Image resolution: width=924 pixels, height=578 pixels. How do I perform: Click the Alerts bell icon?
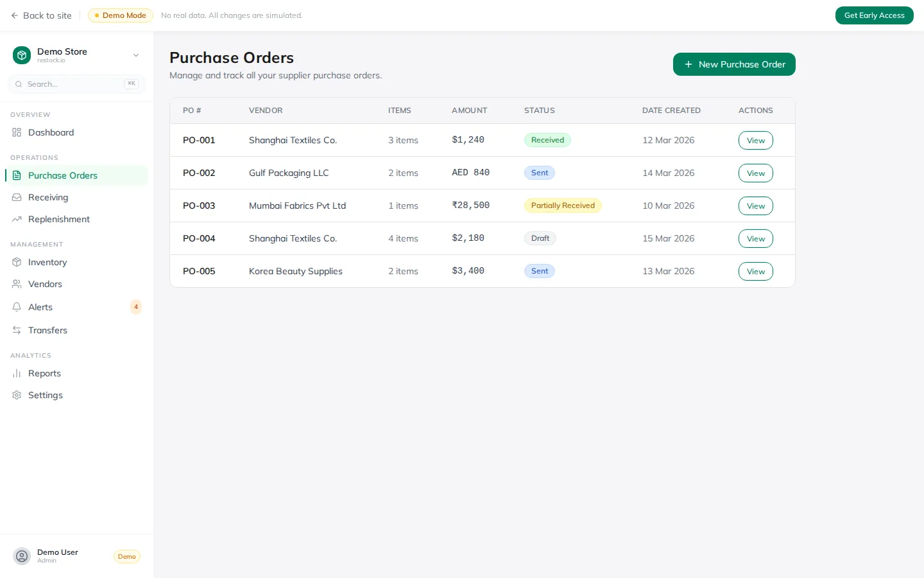[x=17, y=307]
